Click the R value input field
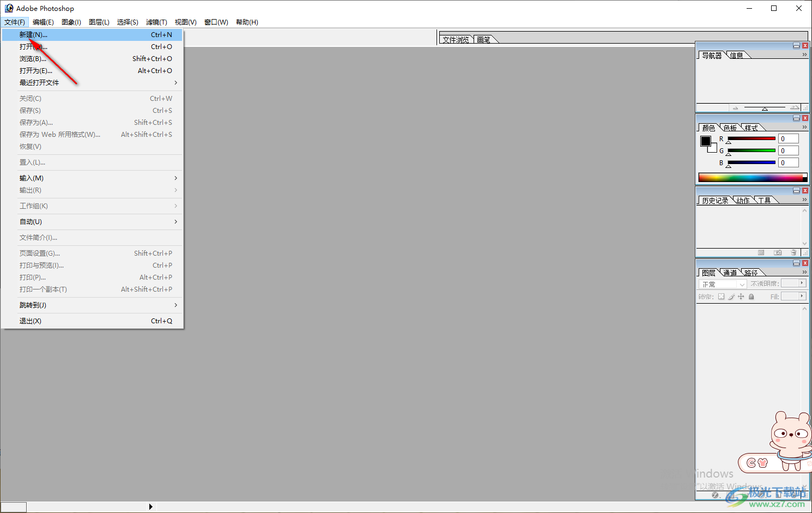This screenshot has width=812, height=513. (x=788, y=138)
